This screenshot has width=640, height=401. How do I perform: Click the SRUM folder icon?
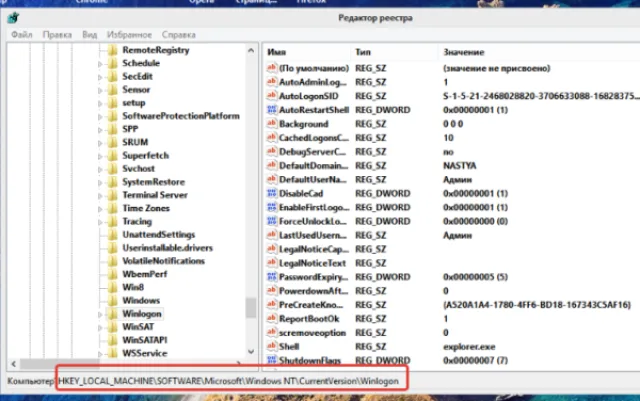(113, 143)
